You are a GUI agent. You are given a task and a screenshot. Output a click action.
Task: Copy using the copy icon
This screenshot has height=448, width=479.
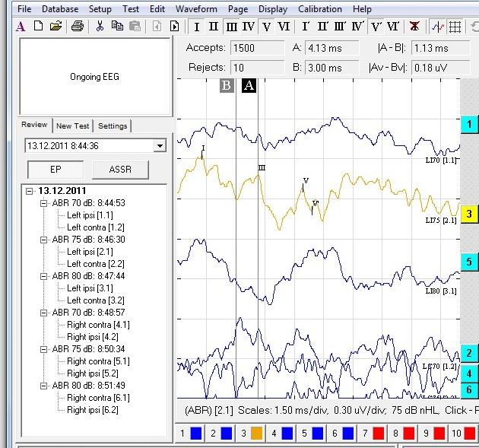(117, 27)
